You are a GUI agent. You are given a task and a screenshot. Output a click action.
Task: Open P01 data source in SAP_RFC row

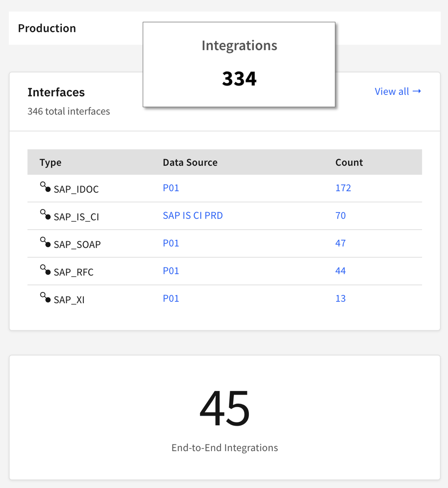click(171, 271)
